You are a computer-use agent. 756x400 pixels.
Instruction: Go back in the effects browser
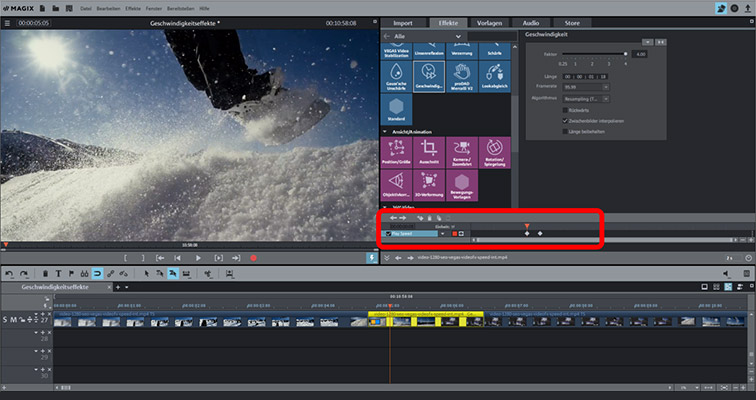tap(387, 36)
